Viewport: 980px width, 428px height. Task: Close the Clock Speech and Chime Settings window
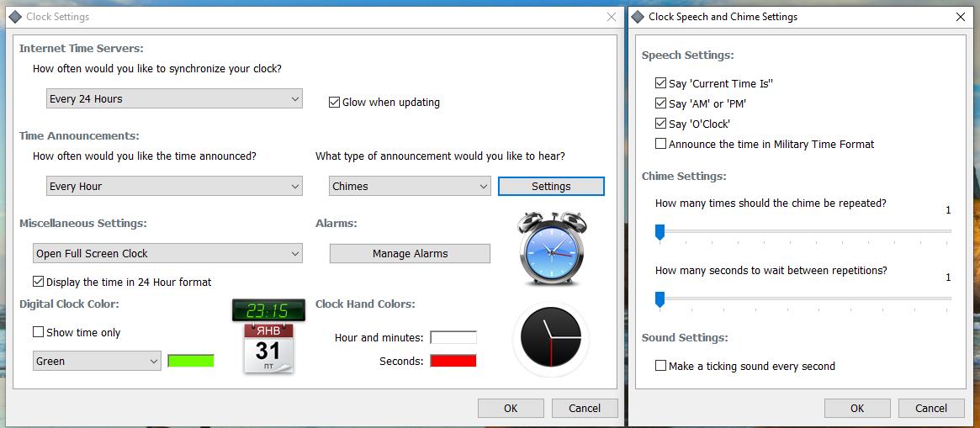[961, 17]
